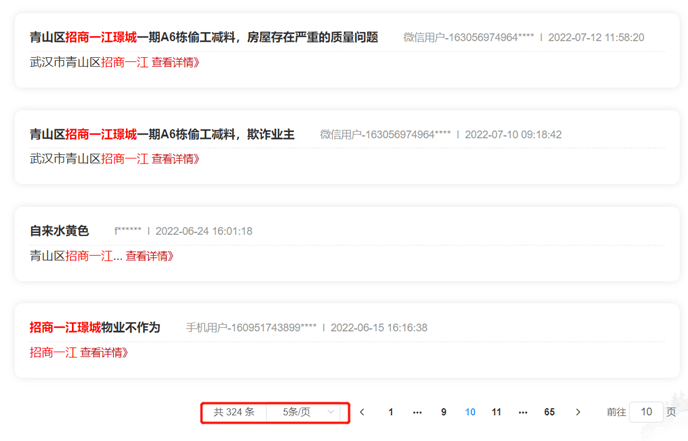Image resolution: width=688 pixels, height=441 pixels.
Task: Open 查看详情 for 2022-07-10 欺诈业主 complaint
Action: point(176,159)
